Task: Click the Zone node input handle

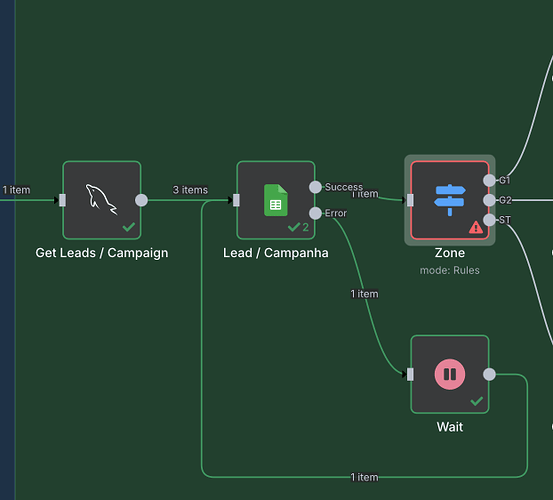Action: click(x=410, y=200)
